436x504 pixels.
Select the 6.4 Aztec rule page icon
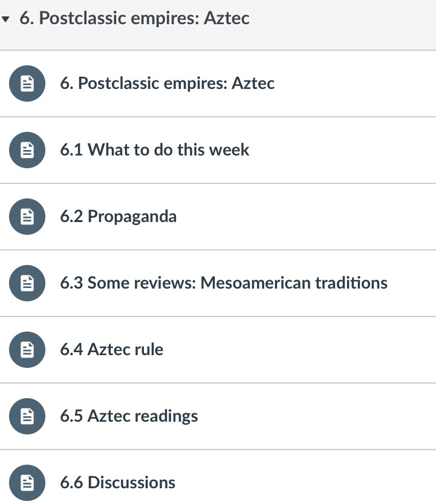[27, 349]
